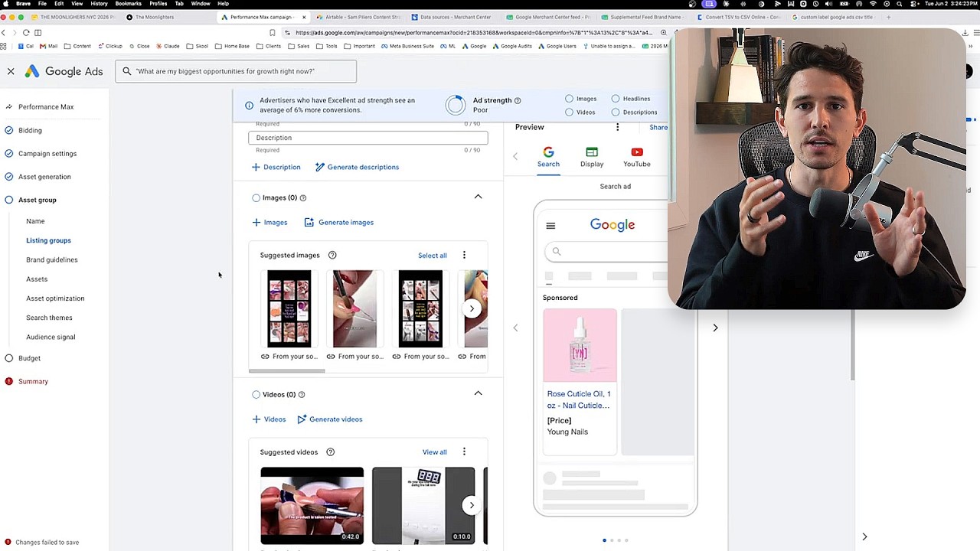This screenshot has height=551, width=980.
Task: Click Generate videos
Action: (329, 419)
